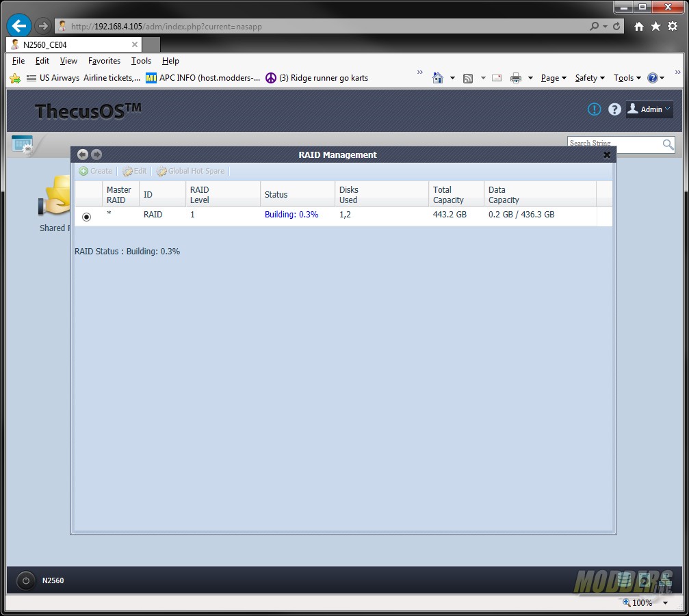The width and height of the screenshot is (689, 616).
Task: Open APC INFO favorites link
Action: pyautogui.click(x=203, y=78)
